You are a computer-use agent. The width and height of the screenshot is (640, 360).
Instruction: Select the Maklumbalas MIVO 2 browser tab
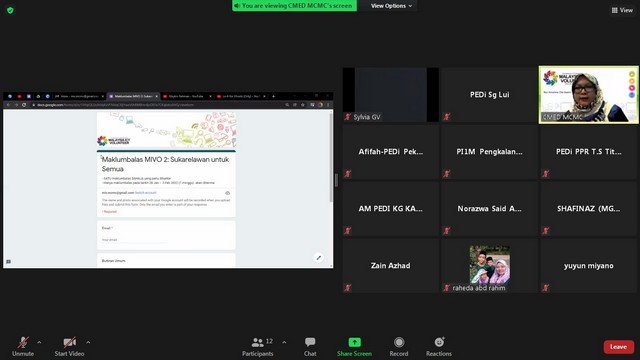click(133, 96)
